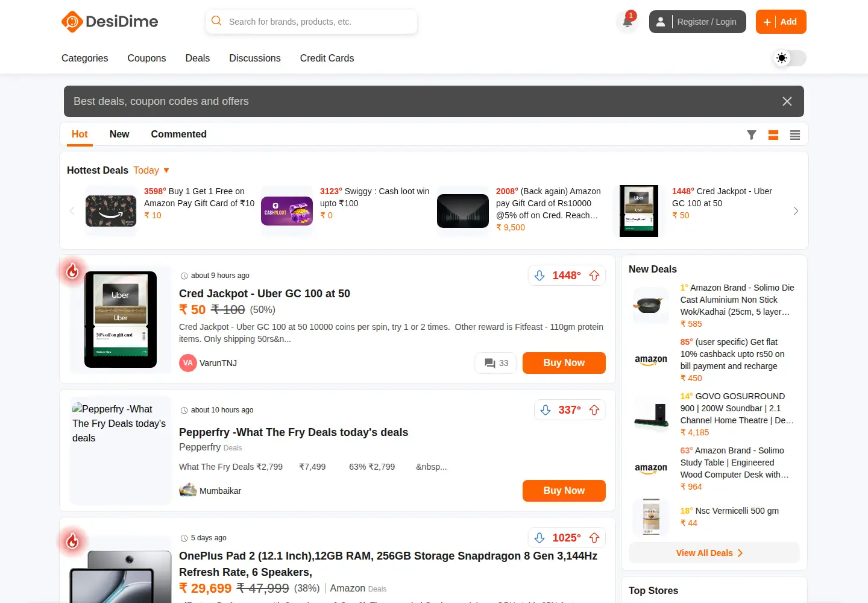The image size is (868, 603).
Task: Open GOVO soundbar thumbnail
Action: (651, 414)
